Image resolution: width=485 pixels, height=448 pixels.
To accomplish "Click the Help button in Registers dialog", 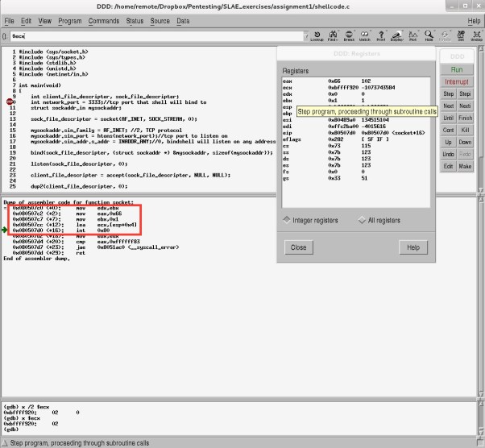I will (x=412, y=247).
